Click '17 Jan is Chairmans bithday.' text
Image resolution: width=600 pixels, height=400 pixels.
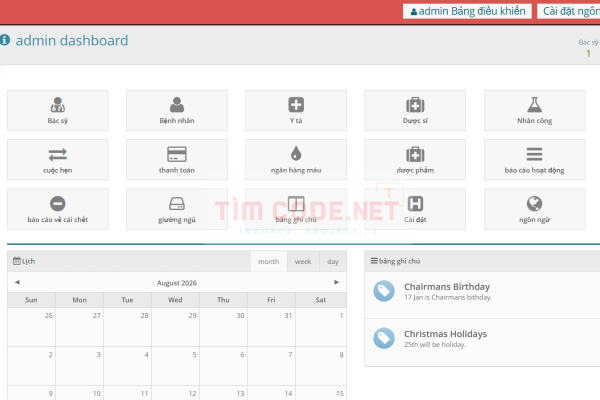point(448,297)
